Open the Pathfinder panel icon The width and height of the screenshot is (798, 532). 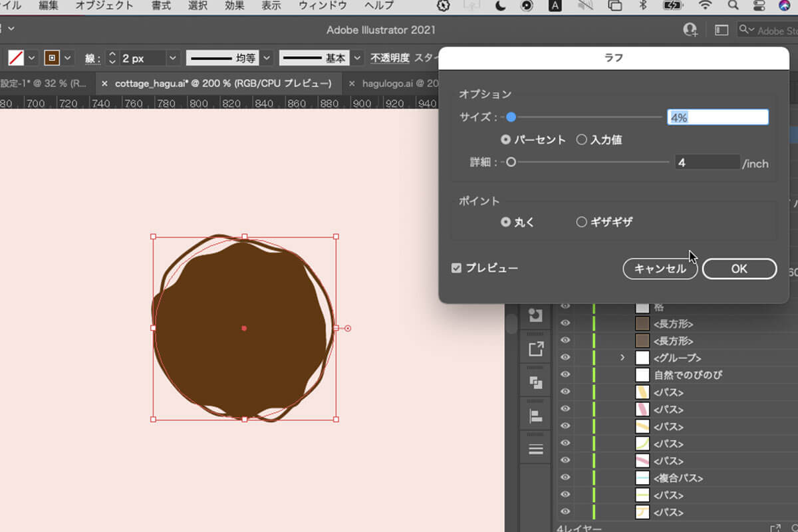tap(535, 382)
